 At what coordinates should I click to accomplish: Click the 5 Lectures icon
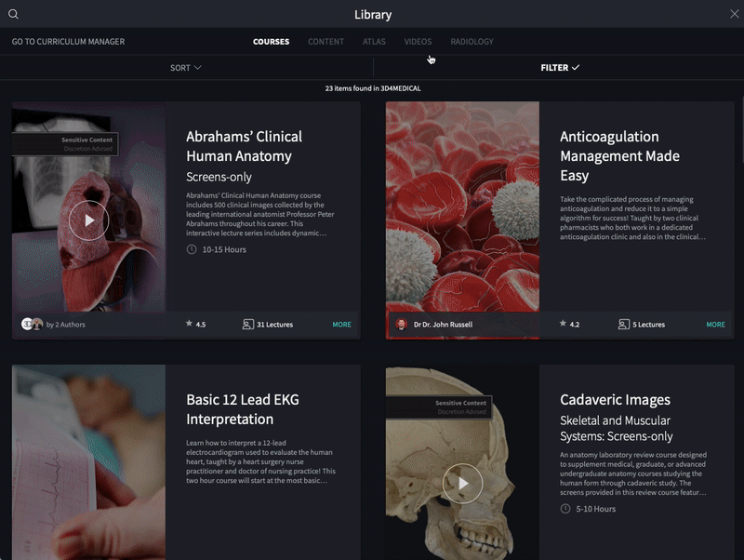(623, 325)
